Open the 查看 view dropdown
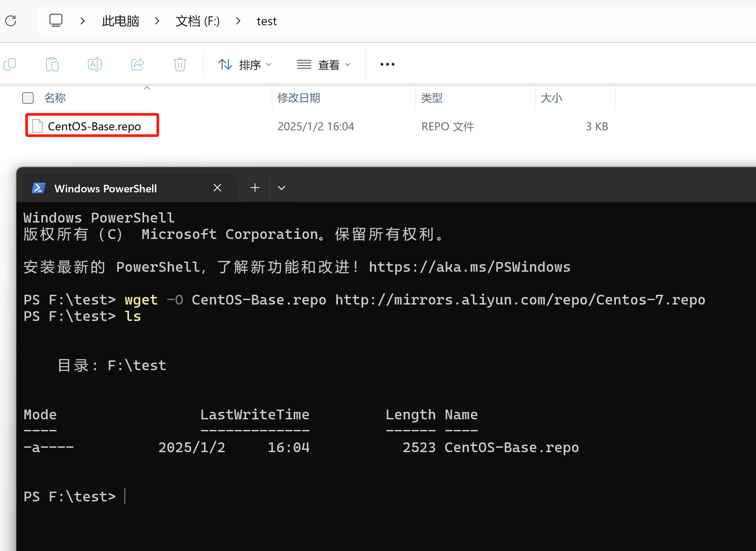The image size is (756, 551). pos(324,65)
